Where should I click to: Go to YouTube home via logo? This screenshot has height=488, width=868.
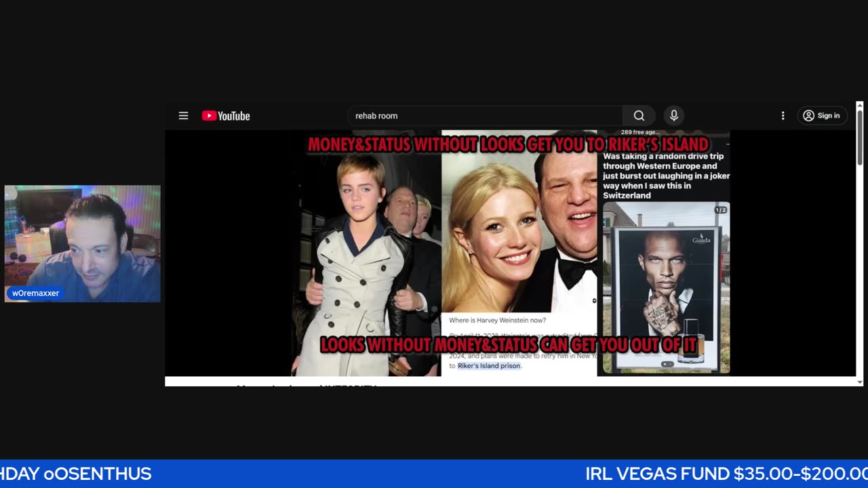[x=226, y=116]
